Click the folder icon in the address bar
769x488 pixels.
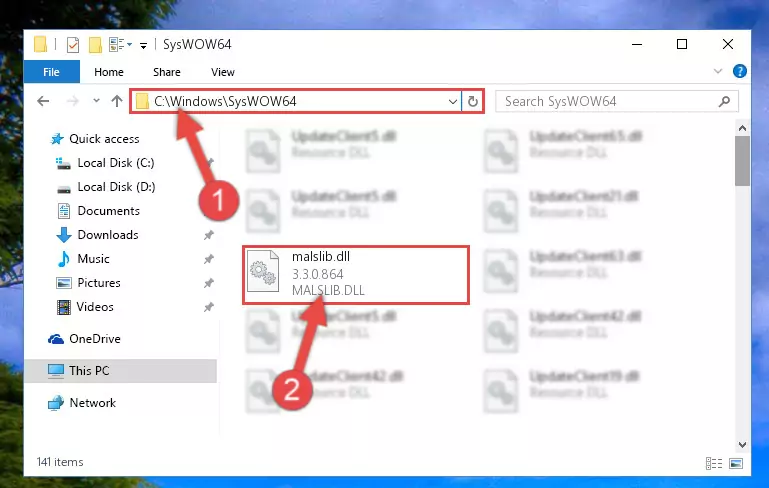tap(142, 102)
